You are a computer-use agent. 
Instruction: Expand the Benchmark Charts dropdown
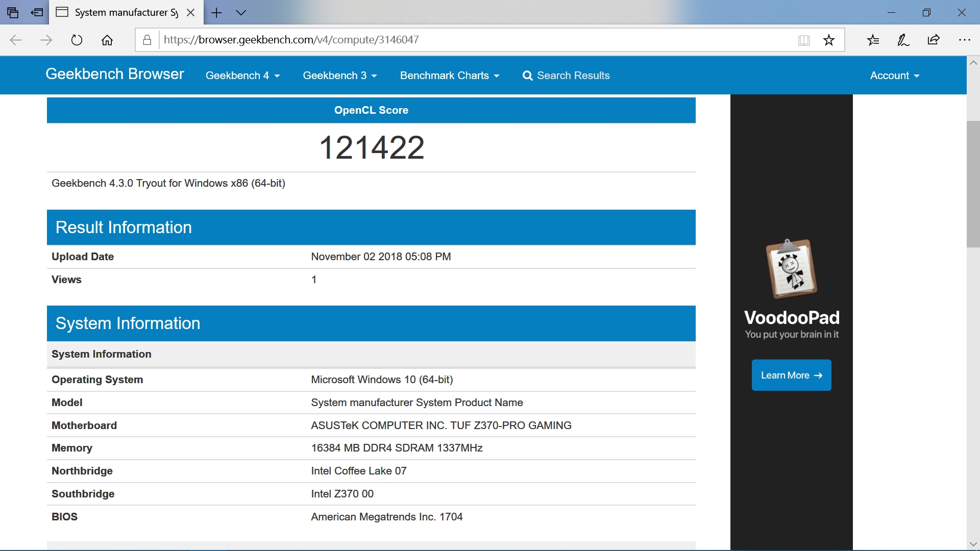[450, 76]
